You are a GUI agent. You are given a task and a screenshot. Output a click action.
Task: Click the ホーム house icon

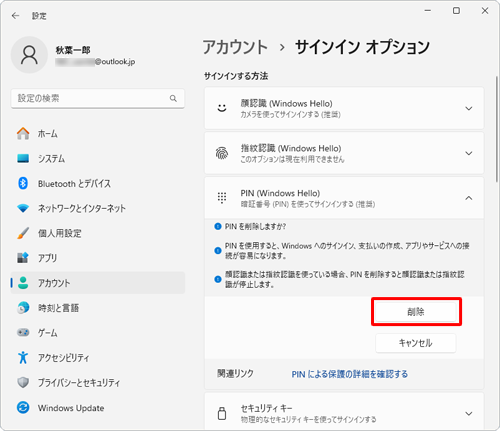point(23,133)
